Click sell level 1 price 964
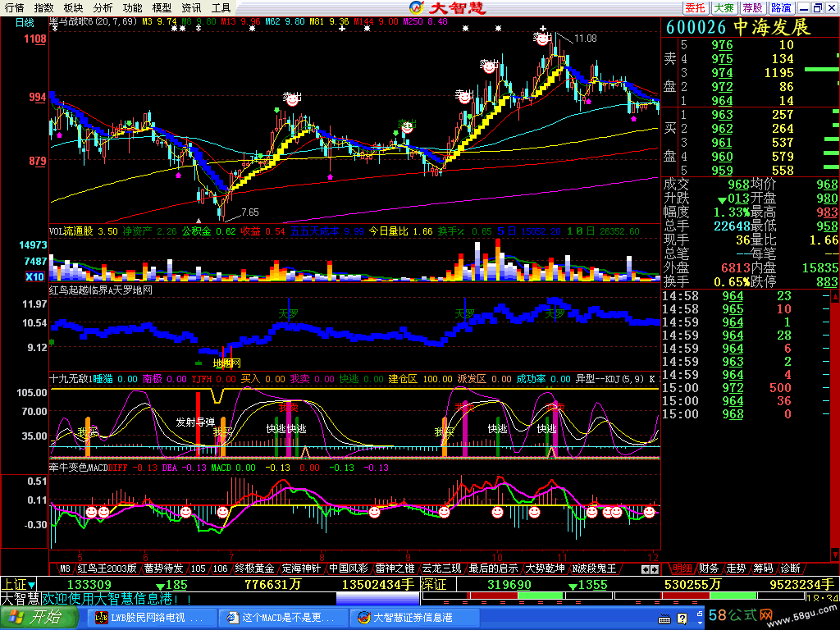Image resolution: width=840 pixels, height=630 pixels. [x=722, y=101]
